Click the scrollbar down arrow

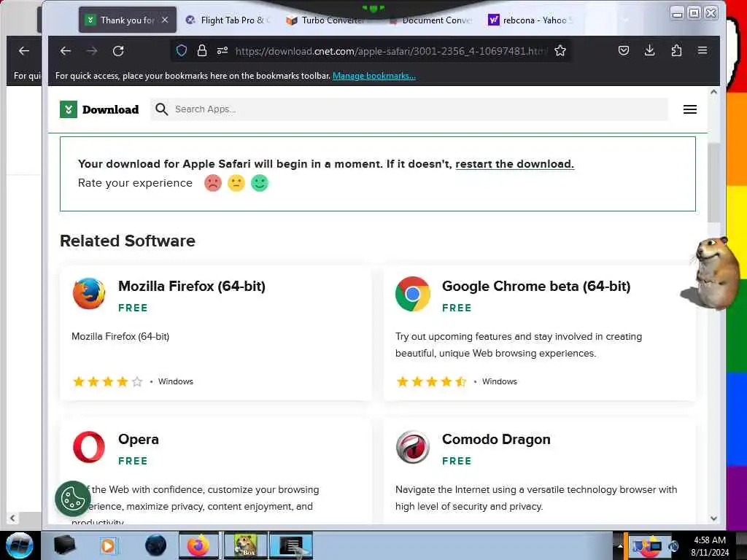[x=713, y=518]
